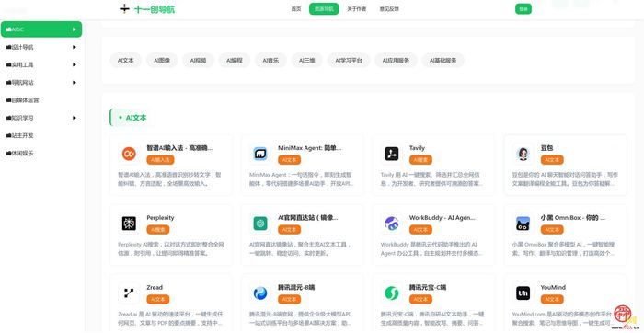Click the WorkBuddy app icon
The height and width of the screenshot is (333, 644).
tap(391, 224)
